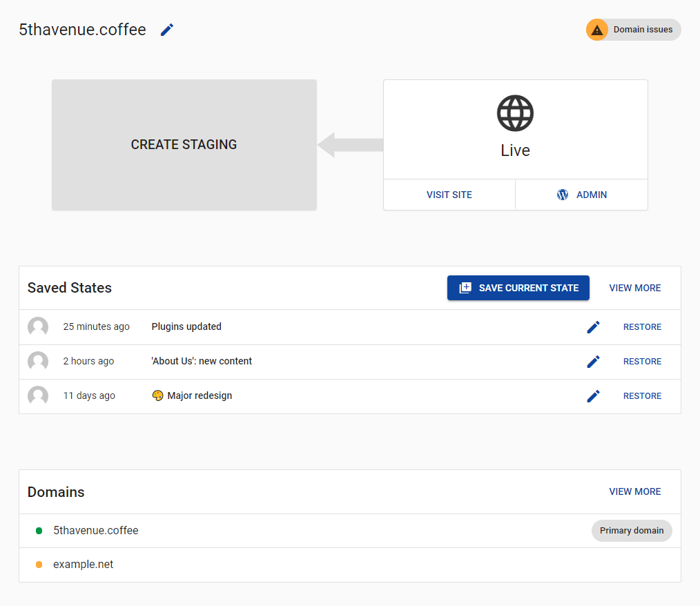
Task: Edit the 'Major redesign' saved state name
Action: pos(593,396)
